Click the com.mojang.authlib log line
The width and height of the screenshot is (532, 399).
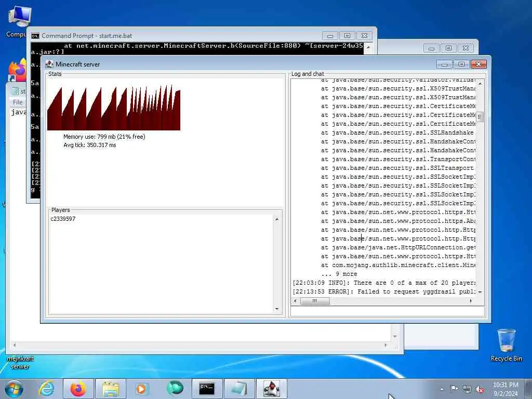pyautogui.click(x=398, y=265)
